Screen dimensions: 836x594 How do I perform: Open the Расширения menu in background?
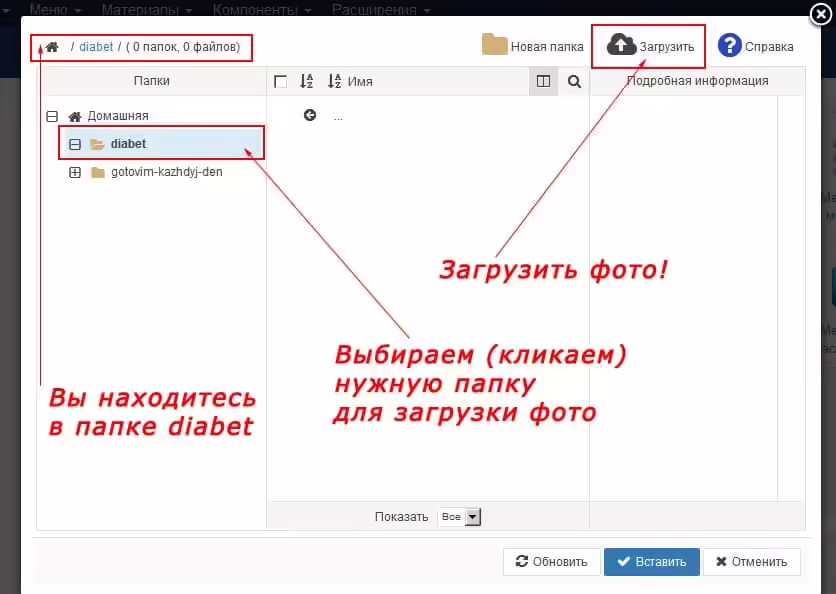click(381, 9)
